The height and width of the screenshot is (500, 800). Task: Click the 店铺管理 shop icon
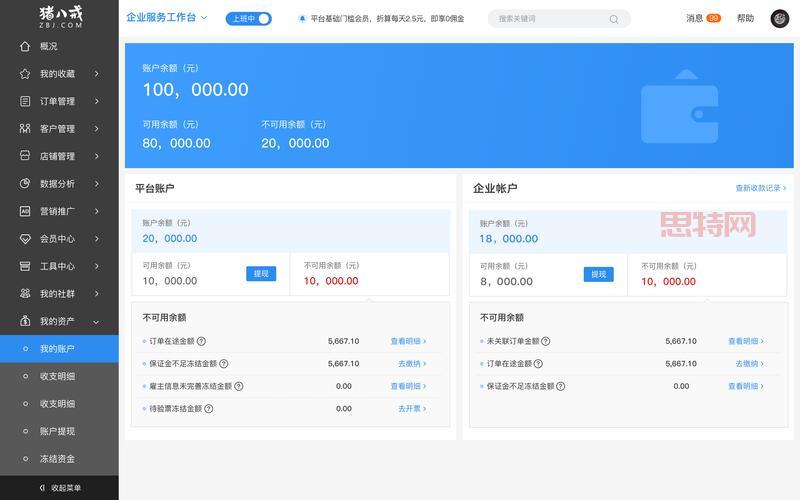point(24,156)
